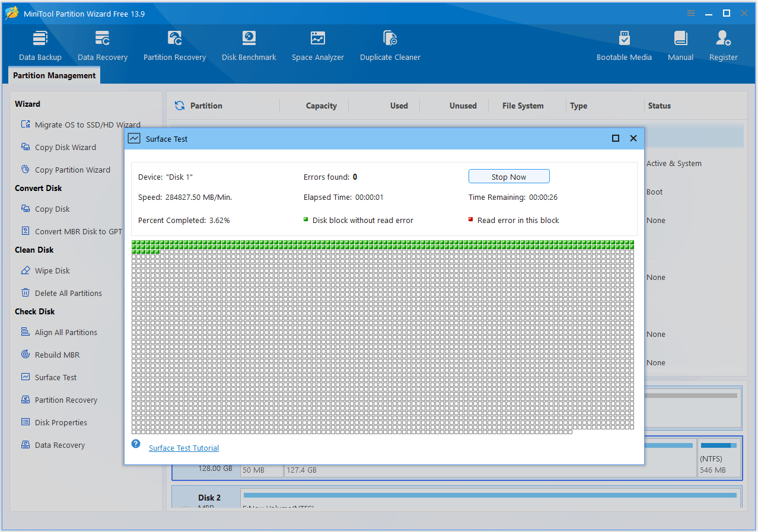Image resolution: width=758 pixels, height=532 pixels.
Task: Launch the Data Recovery tool
Action: (103, 46)
